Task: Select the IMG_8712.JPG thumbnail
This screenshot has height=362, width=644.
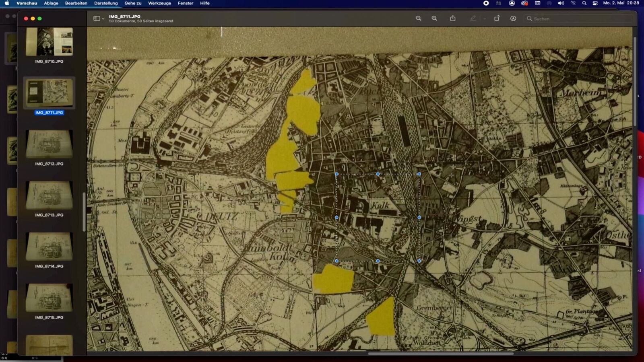Action: [49, 144]
